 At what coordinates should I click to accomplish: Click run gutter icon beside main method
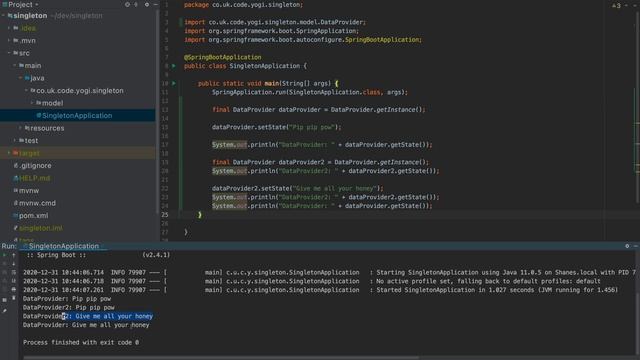tap(174, 83)
